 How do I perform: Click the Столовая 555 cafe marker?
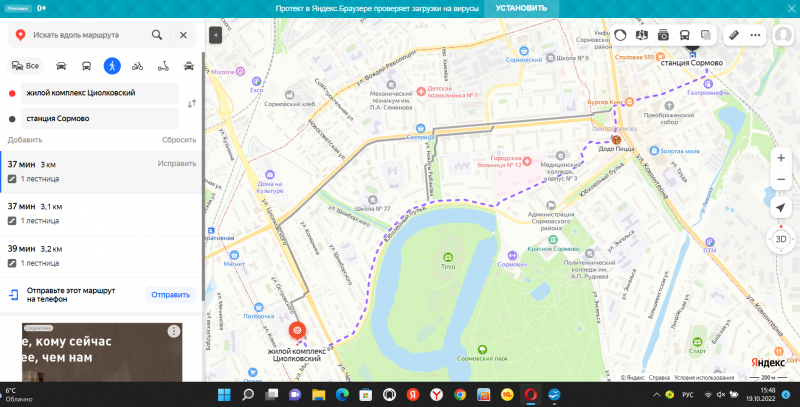coord(661,57)
